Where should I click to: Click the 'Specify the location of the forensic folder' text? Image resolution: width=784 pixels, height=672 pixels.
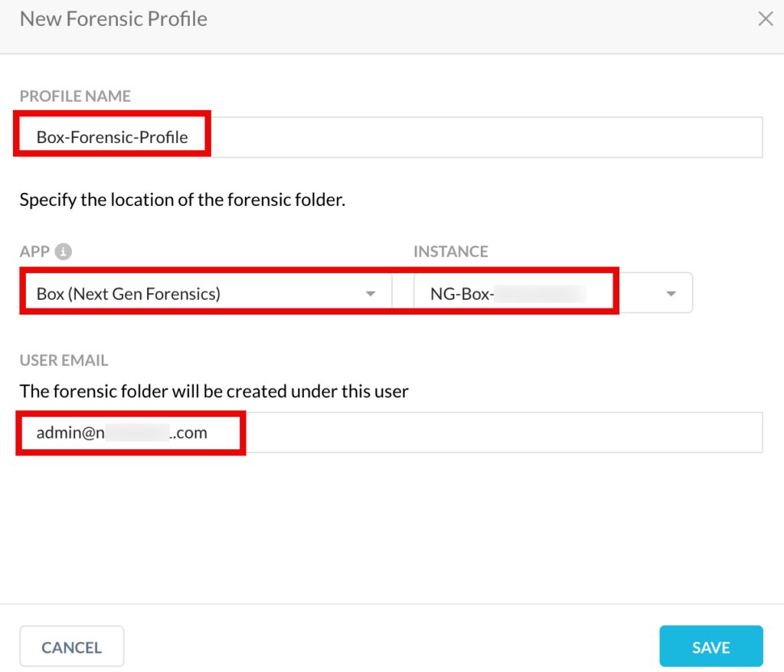(182, 200)
